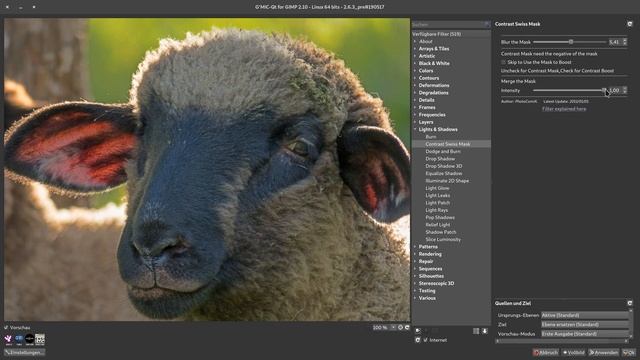Toggle the Internet checkbox
Image resolution: width=640 pixels, height=360 pixels.
pos(426,340)
